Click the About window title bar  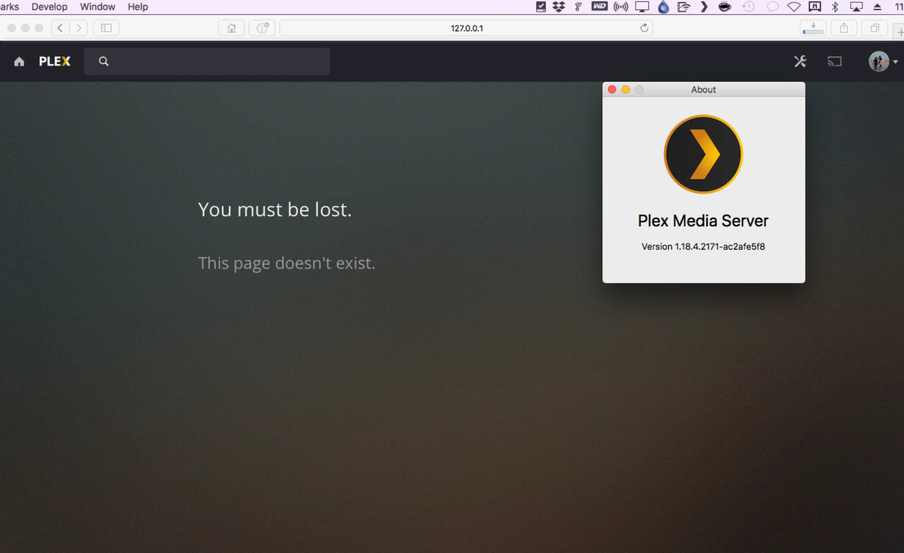703,89
